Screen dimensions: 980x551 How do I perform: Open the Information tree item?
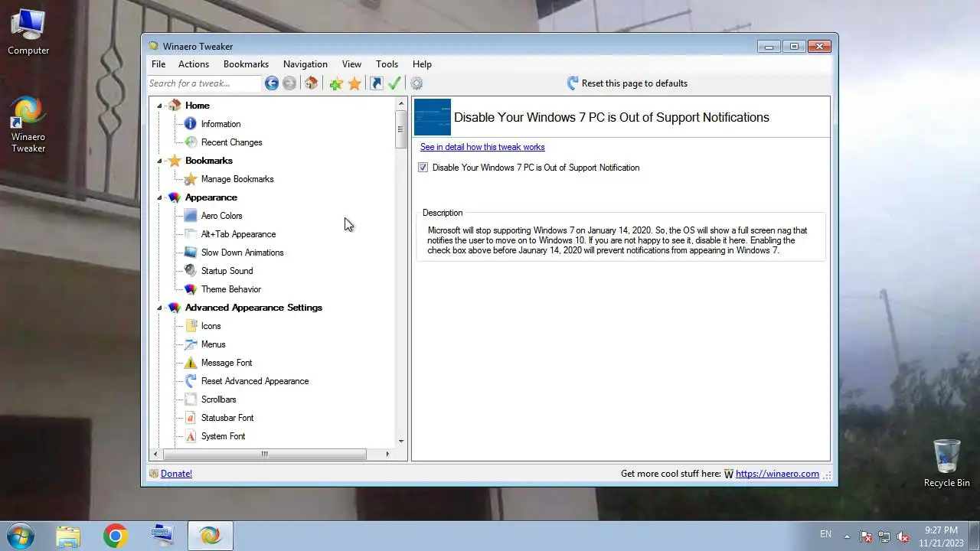point(220,124)
